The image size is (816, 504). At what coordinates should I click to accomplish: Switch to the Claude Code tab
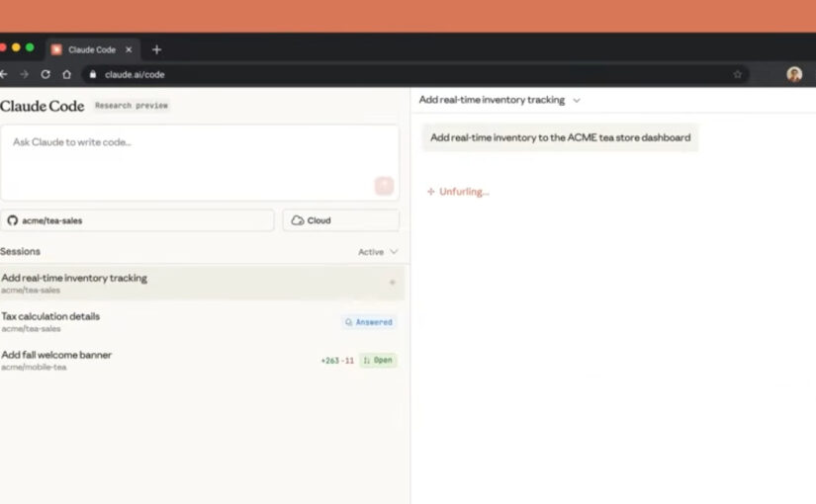[x=91, y=49]
